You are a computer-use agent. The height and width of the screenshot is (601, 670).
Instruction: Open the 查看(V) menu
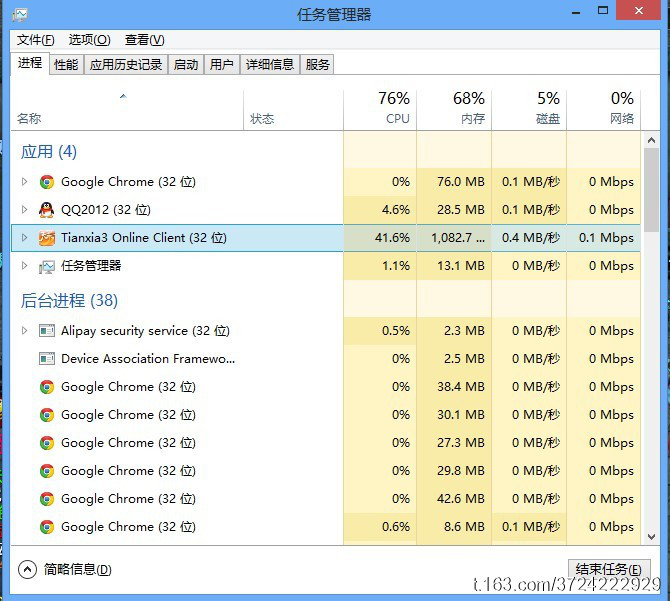click(x=144, y=40)
